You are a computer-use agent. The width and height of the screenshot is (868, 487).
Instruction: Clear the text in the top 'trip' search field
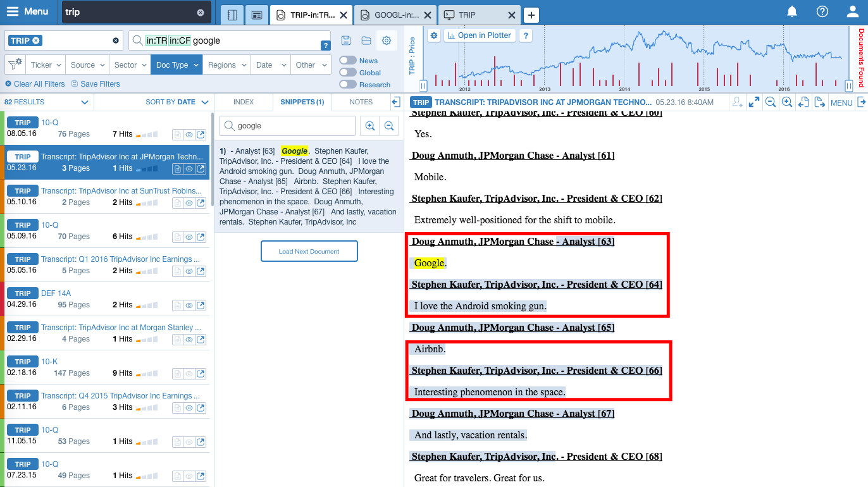pyautogui.click(x=201, y=12)
